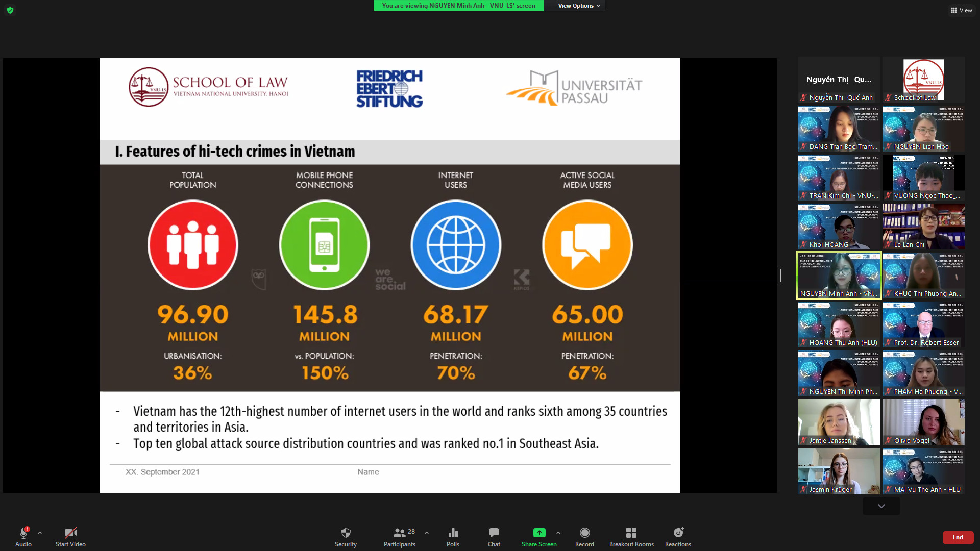Unmute the microphone Audio button

coord(23,537)
